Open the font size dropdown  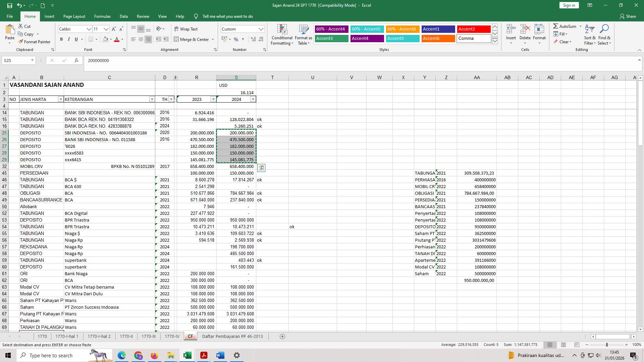pyautogui.click(x=106, y=29)
